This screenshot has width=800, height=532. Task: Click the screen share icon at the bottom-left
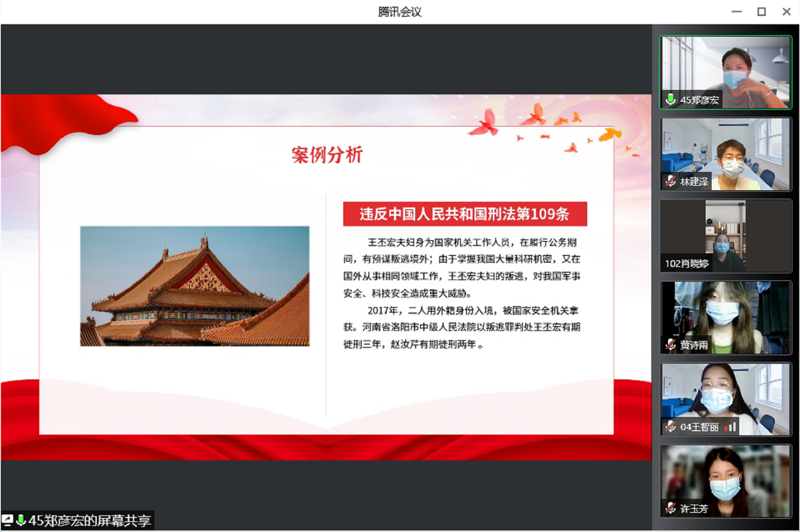tap(7, 520)
